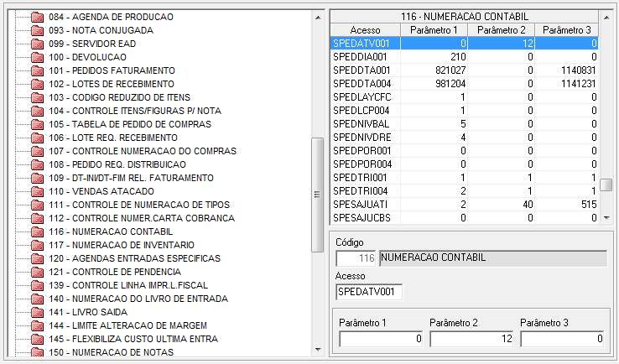The width and height of the screenshot is (619, 364).
Task: Focus the Parâmetro 3 input field
Action: [x=562, y=339]
